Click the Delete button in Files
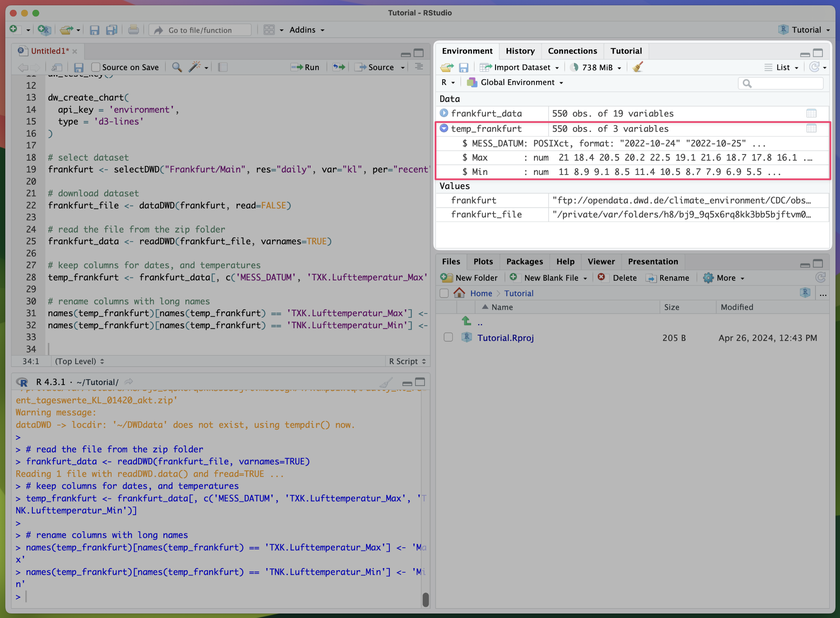Image resolution: width=840 pixels, height=618 pixels. tap(617, 278)
